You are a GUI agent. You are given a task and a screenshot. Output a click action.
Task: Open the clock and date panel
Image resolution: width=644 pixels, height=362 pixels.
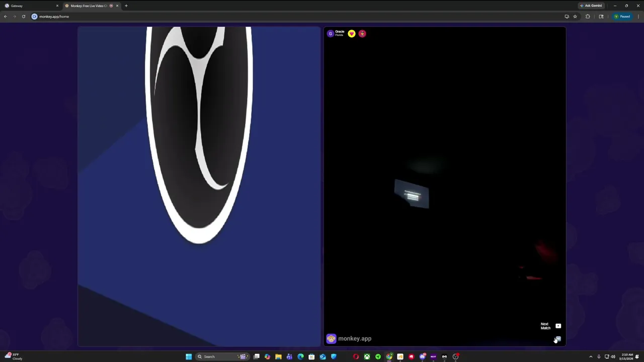pos(627,356)
